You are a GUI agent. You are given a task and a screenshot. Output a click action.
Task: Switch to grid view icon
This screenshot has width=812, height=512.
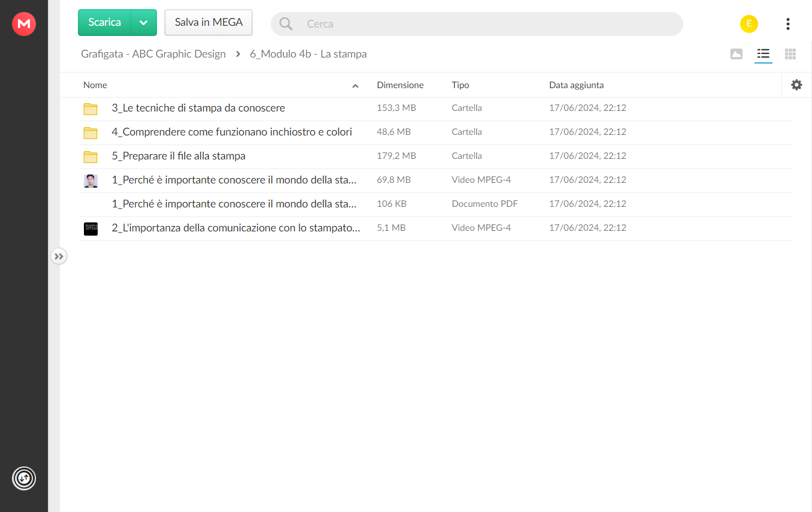790,54
